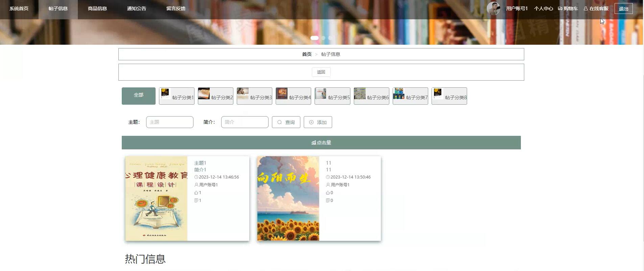Click the like thumbs-up icon on the 11 post
Viewport: 644px width, 271px height.
click(x=328, y=193)
